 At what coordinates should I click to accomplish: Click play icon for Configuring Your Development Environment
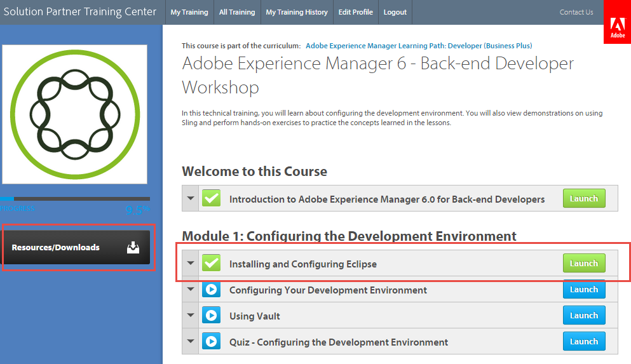click(212, 290)
